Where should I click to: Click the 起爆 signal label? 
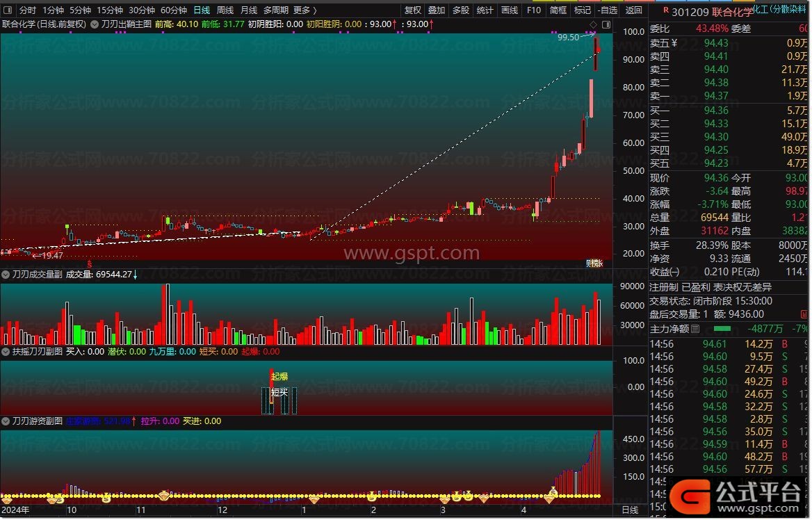[x=279, y=377]
